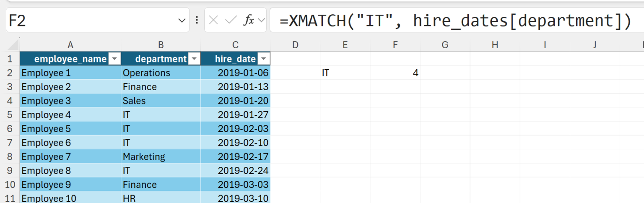Select cell E2 containing IT
The image size is (644, 203).
pyautogui.click(x=345, y=73)
